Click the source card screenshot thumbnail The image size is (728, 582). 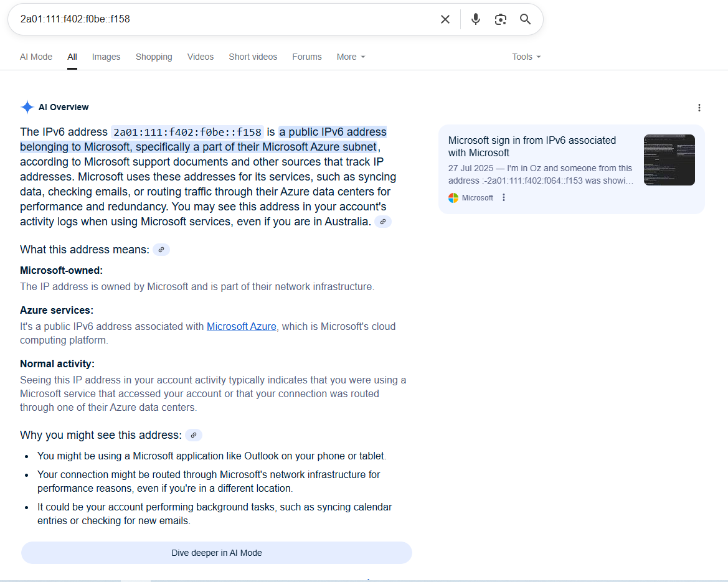tap(669, 160)
